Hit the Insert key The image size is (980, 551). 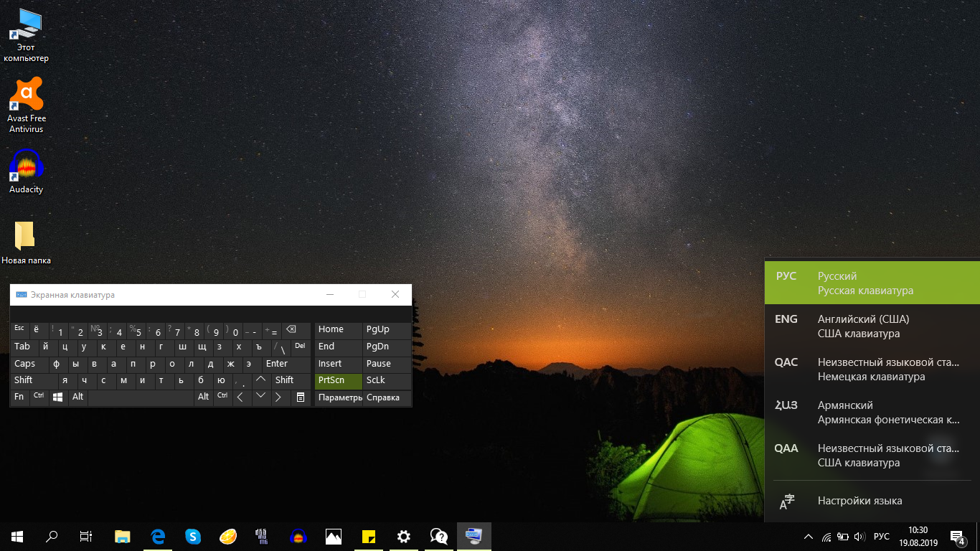[339, 364]
